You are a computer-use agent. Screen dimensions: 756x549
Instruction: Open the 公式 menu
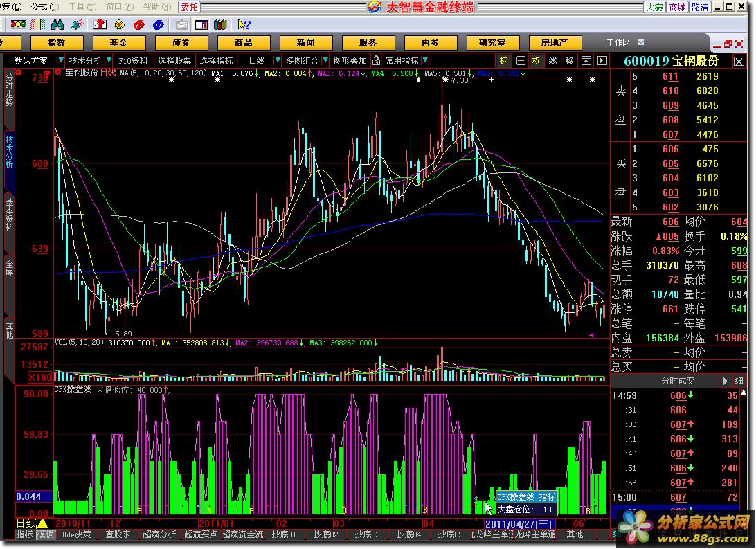click(44, 7)
